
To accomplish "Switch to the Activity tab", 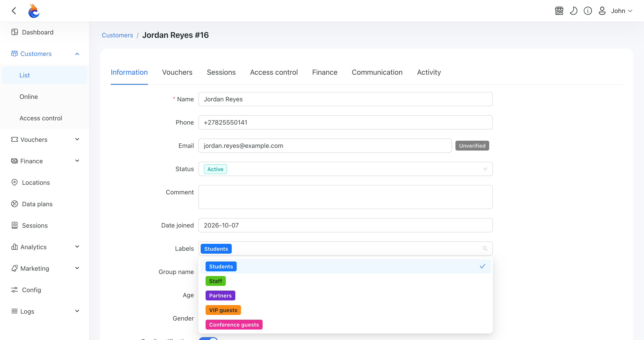I will click(429, 72).
